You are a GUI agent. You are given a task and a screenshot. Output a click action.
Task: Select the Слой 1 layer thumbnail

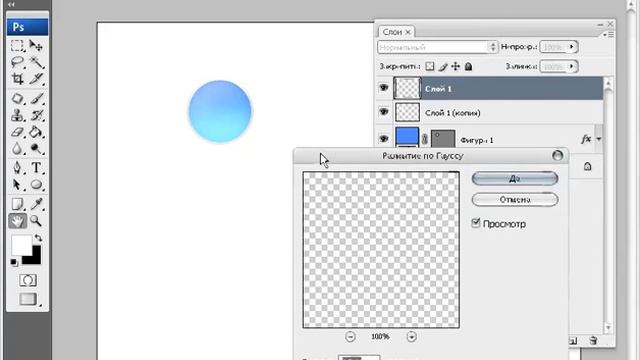[x=407, y=88]
